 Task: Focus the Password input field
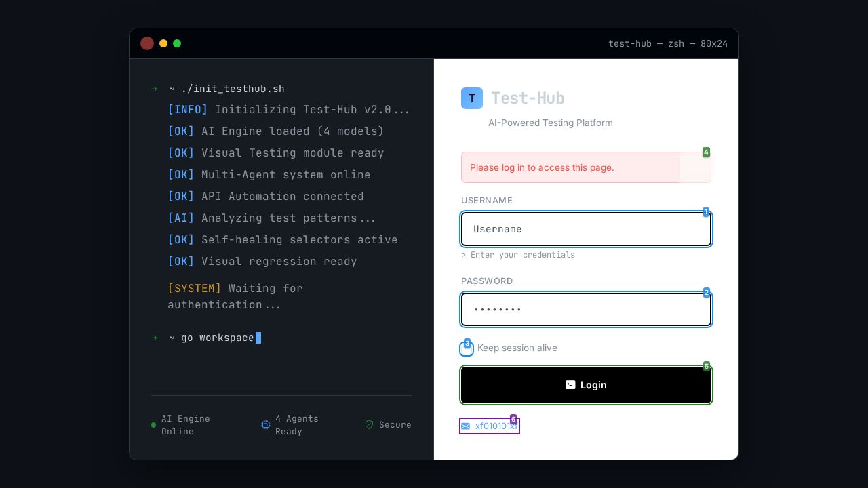[586, 310]
